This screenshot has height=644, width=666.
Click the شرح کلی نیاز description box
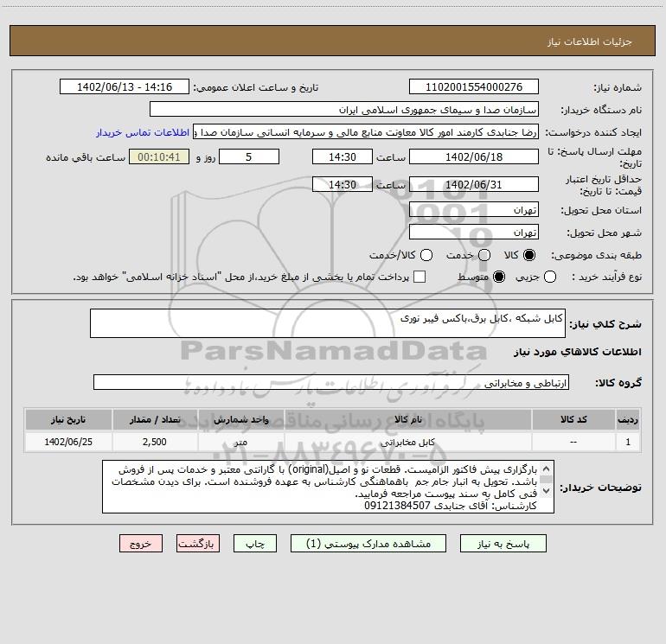(x=328, y=323)
